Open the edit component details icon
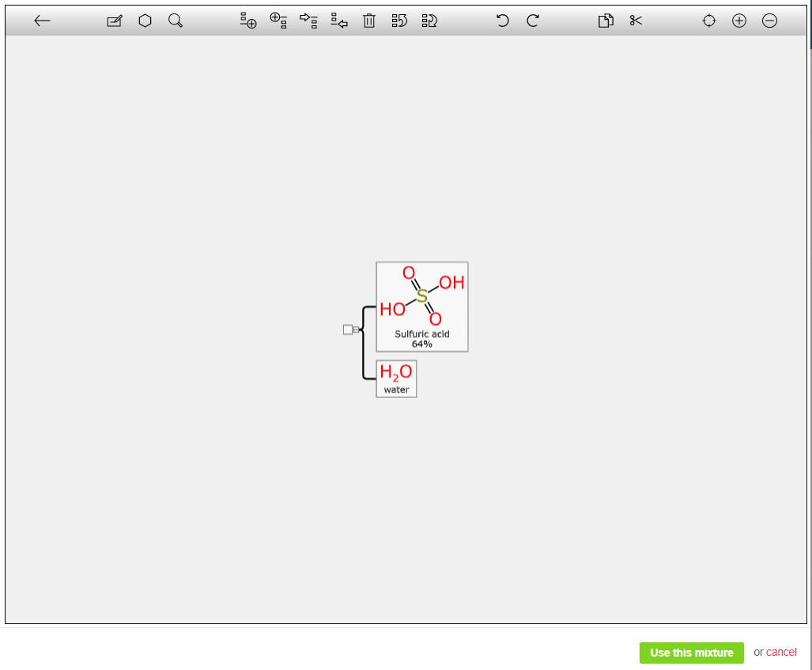 (x=115, y=21)
